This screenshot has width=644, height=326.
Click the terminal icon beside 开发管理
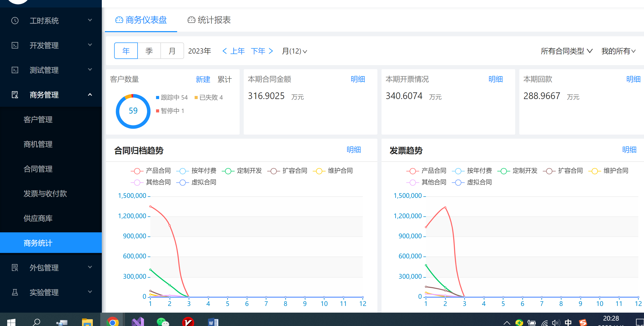coord(15,45)
